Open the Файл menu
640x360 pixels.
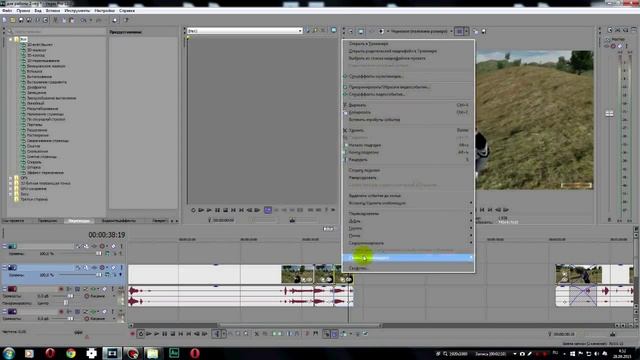[x=7, y=11]
